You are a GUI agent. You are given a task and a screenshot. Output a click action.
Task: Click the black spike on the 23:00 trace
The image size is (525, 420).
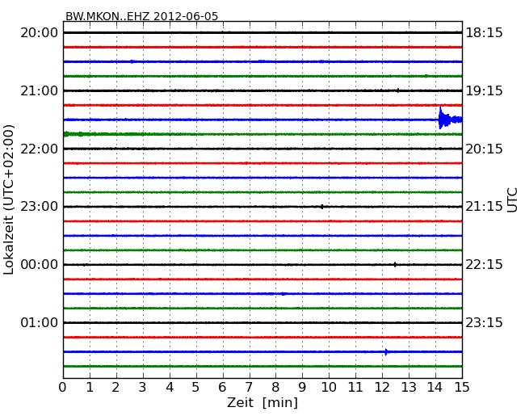coord(321,207)
